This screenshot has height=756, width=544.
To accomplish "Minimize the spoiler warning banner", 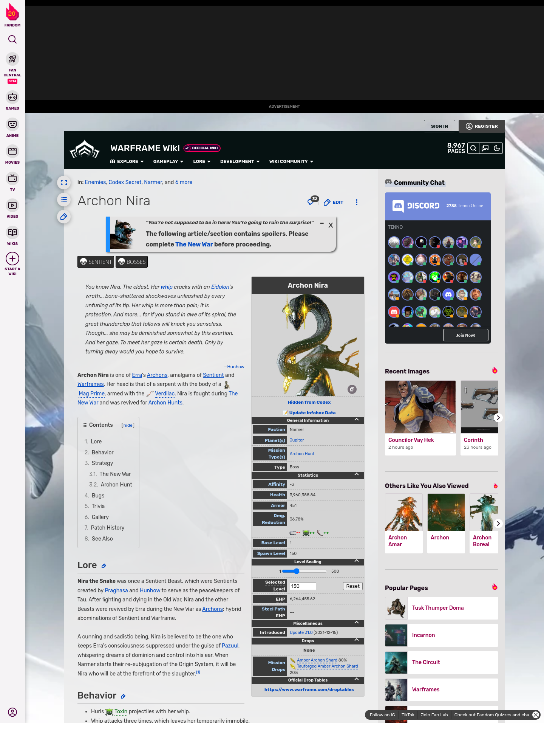I will point(322,223).
